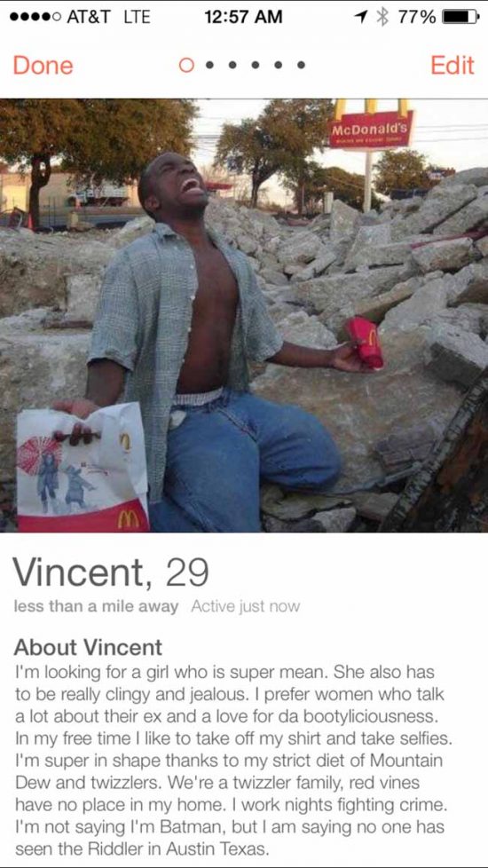
Task: Select the fifth photo page dot
Action: [x=278, y=66]
